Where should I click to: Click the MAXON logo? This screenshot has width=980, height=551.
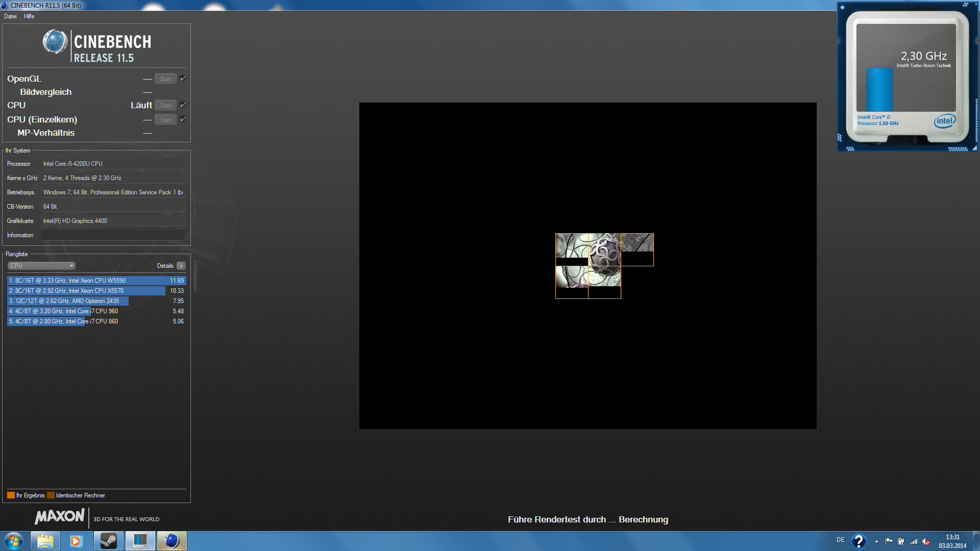(x=60, y=516)
